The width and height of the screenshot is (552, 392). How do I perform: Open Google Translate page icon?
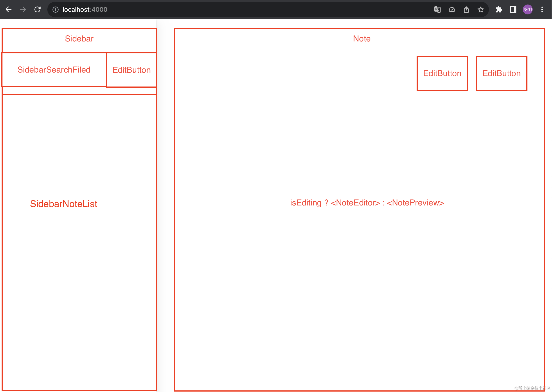pyautogui.click(x=437, y=9)
